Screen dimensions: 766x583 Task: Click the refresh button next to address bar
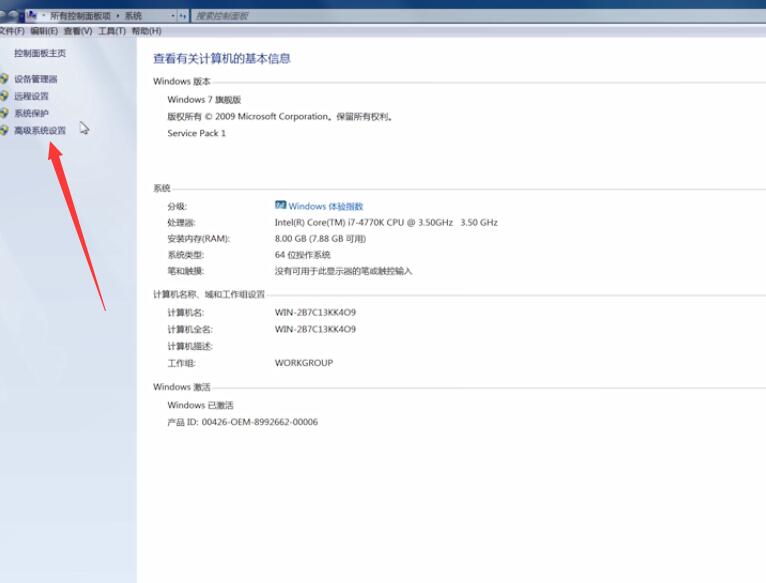point(183,16)
